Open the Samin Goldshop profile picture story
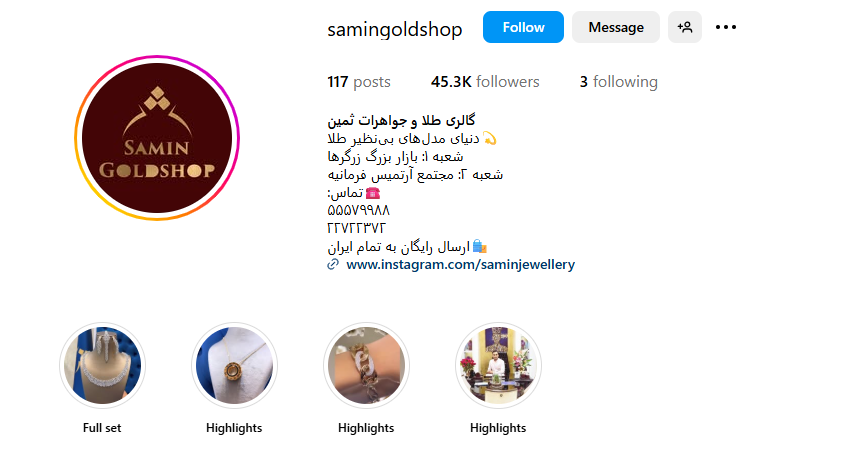The height and width of the screenshot is (470, 859). point(157,137)
